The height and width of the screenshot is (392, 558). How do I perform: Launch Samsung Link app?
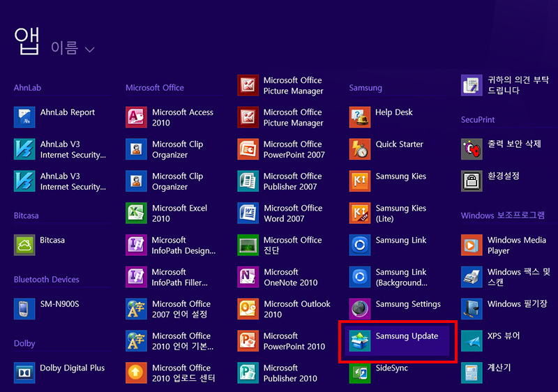coord(388,245)
